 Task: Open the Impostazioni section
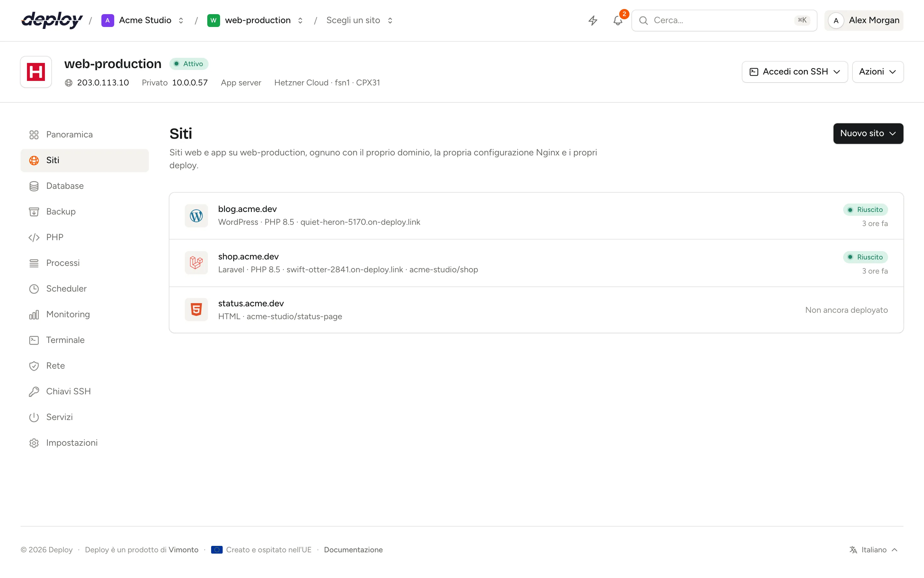[84, 443]
